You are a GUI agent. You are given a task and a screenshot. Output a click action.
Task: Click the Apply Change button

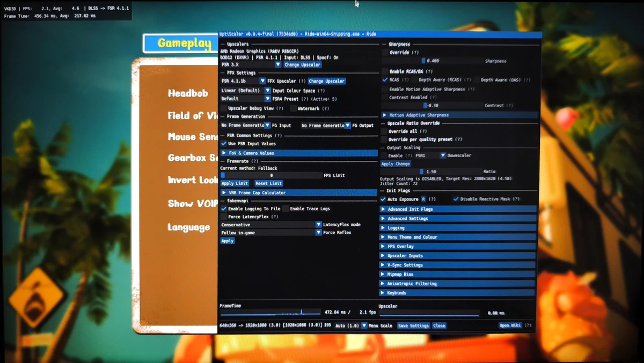(396, 164)
